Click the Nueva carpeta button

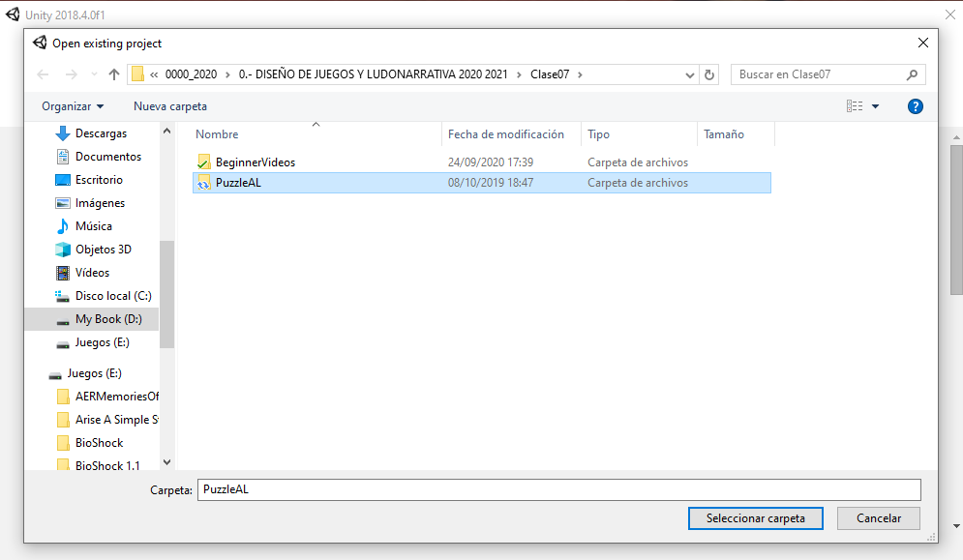(x=170, y=106)
